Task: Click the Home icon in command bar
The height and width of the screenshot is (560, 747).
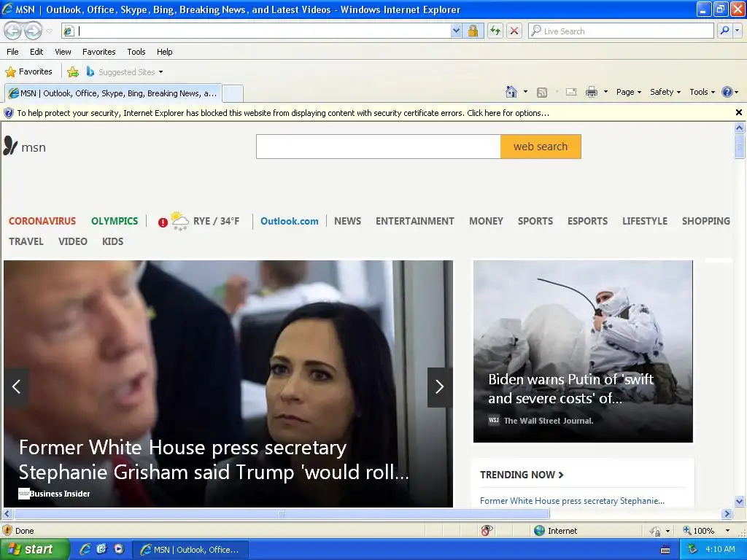Action: (511, 92)
